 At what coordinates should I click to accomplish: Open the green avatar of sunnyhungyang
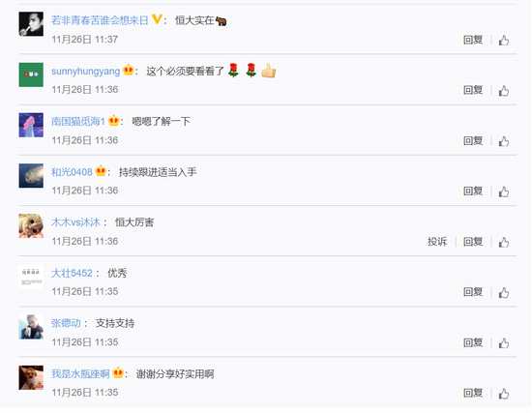[x=31, y=74]
